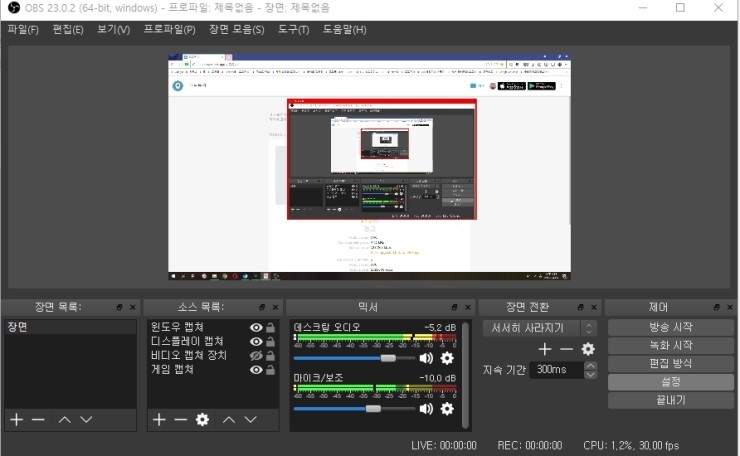Toggle lock on 디스플레이 캡쳐 source

pos(270,341)
